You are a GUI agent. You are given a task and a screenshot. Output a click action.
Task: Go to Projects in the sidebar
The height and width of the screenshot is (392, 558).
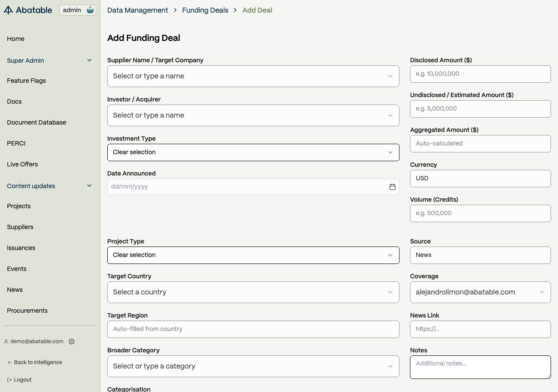19,206
